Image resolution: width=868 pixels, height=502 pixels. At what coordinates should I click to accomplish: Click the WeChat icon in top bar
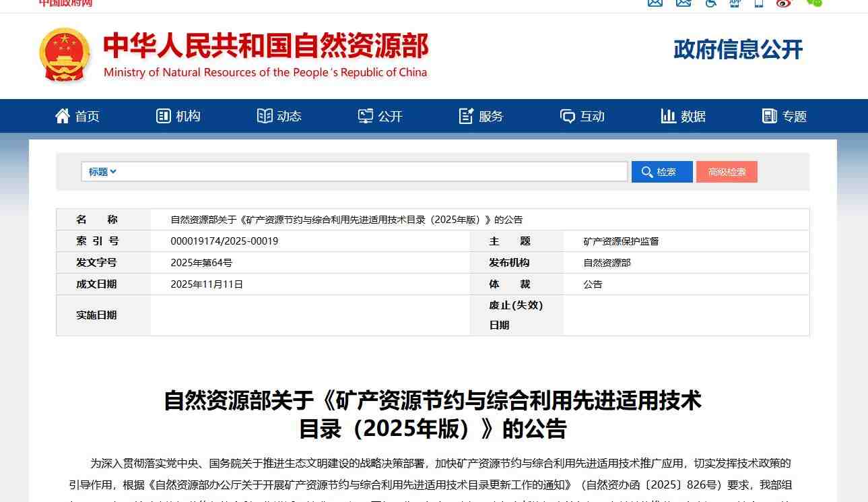814,3
